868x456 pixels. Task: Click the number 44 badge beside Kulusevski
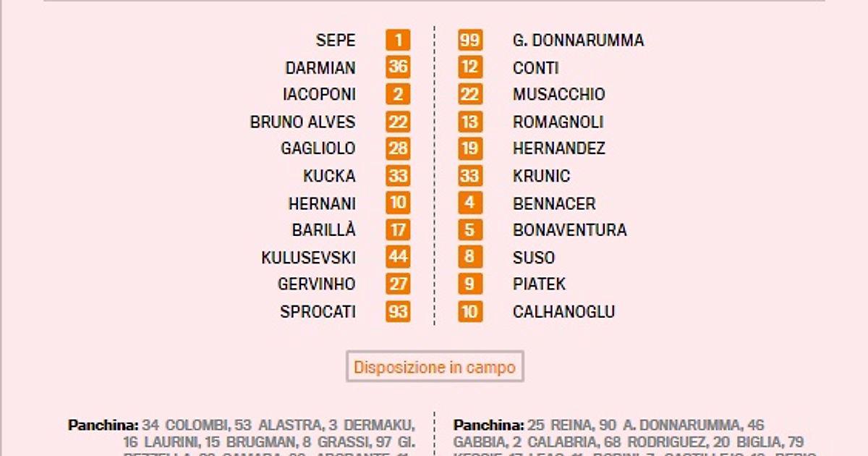(x=398, y=257)
